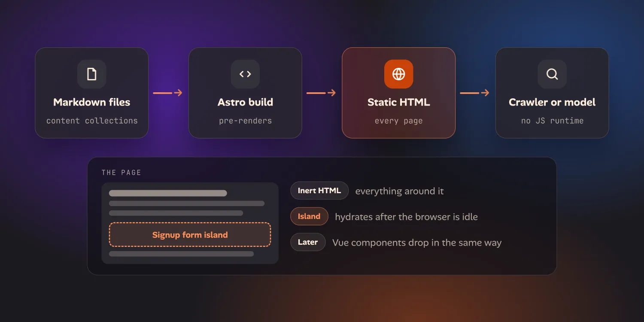Click 'hydrates after the browser is idle' text
The image size is (644, 322).
(x=406, y=217)
